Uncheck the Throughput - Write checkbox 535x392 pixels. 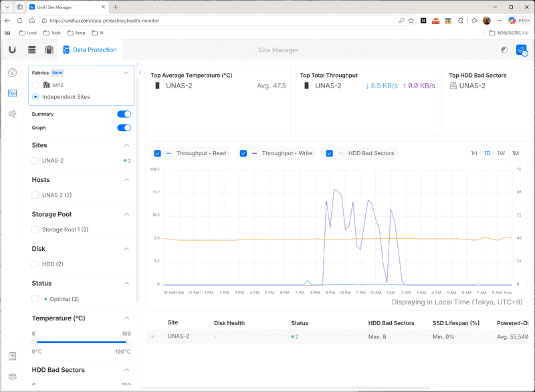[243, 153]
